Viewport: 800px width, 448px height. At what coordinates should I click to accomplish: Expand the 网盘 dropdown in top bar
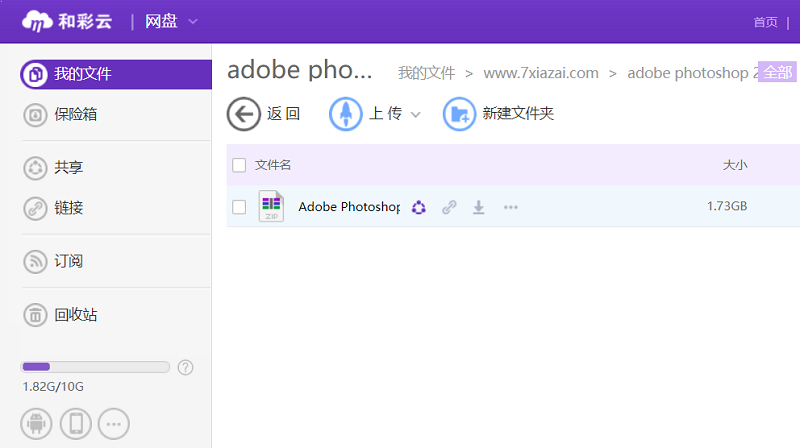pos(192,21)
